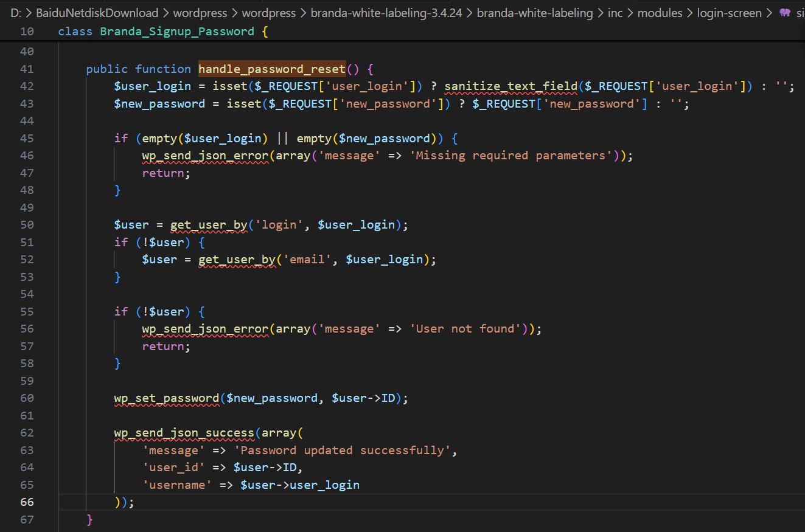The image size is (805, 532).
Task: Click line number 60 in the gutter
Action: tap(27, 398)
